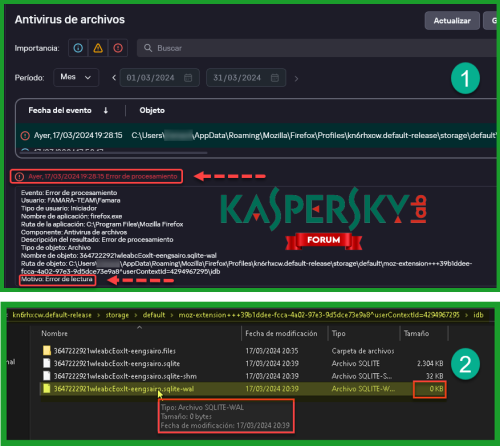Click the Objeto column header
The height and width of the screenshot is (446, 500).
pos(152,110)
